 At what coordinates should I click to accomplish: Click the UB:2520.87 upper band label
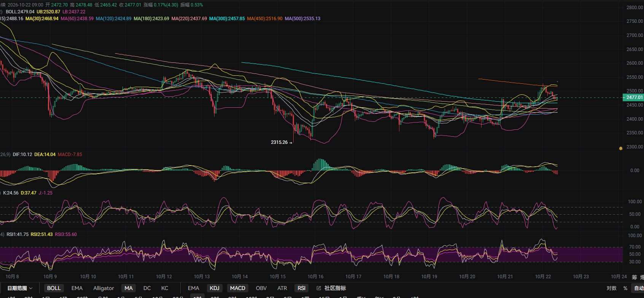pyautogui.click(x=48, y=12)
